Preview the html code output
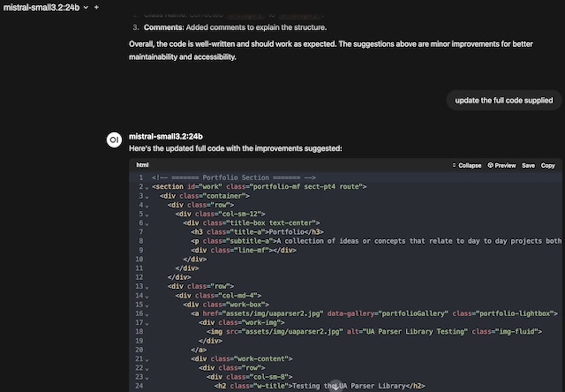Image resolution: width=565 pixels, height=392 pixels. (501, 166)
